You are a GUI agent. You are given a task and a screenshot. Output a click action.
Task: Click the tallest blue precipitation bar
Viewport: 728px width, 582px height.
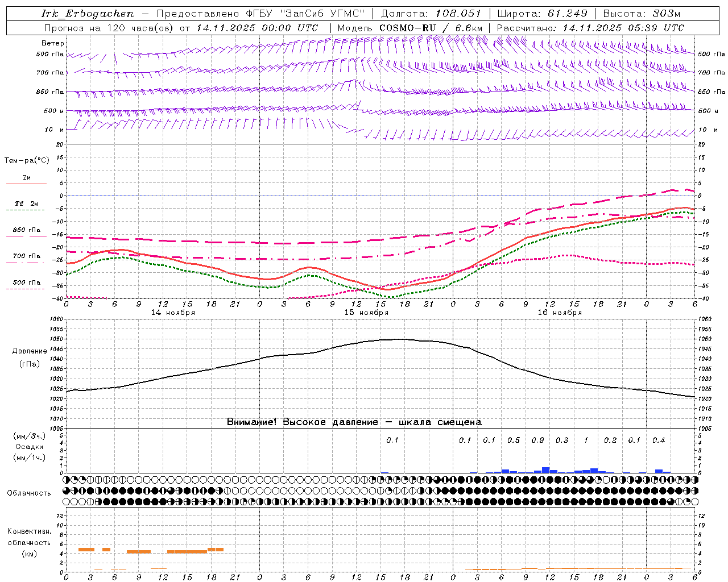pyautogui.click(x=546, y=470)
